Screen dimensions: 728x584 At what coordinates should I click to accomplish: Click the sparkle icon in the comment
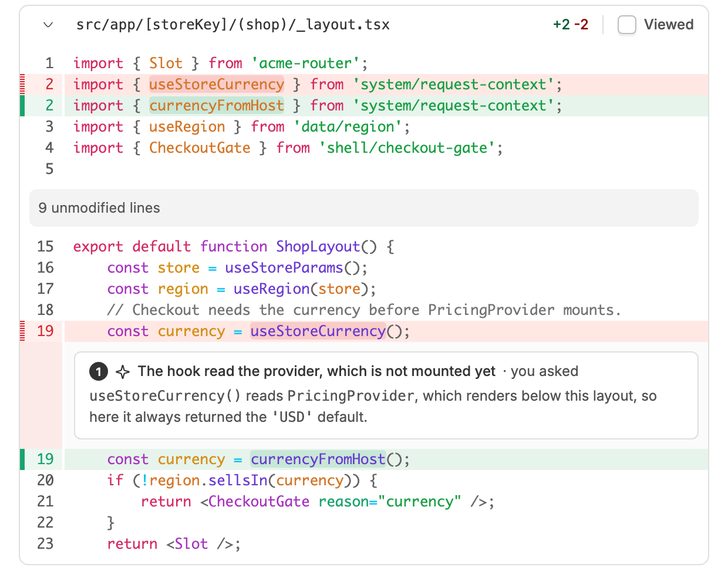point(123,371)
